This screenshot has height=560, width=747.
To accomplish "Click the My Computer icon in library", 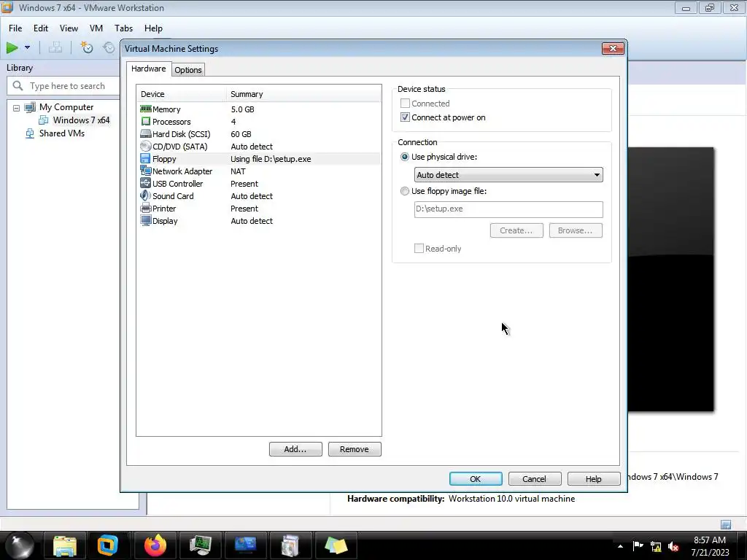I will [29, 107].
